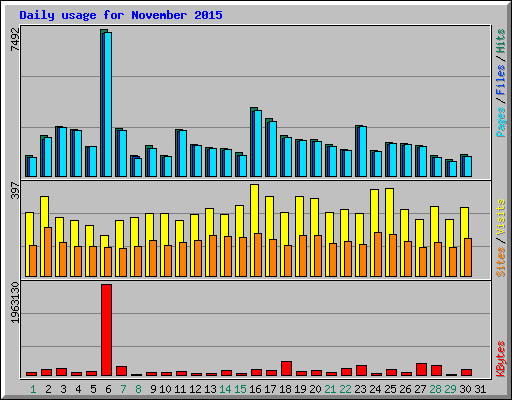
Task: Click the 'Pages' legend label
Action: tap(501, 122)
